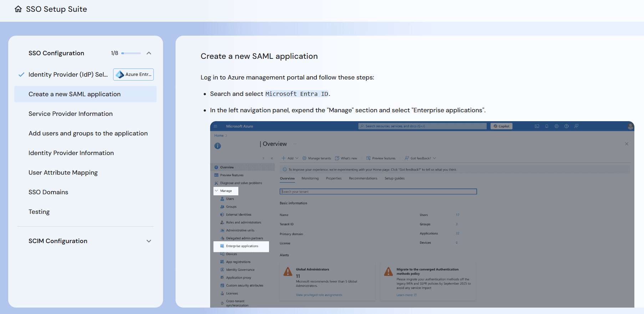
Task: Select Add users and groups to the application
Action: (88, 133)
